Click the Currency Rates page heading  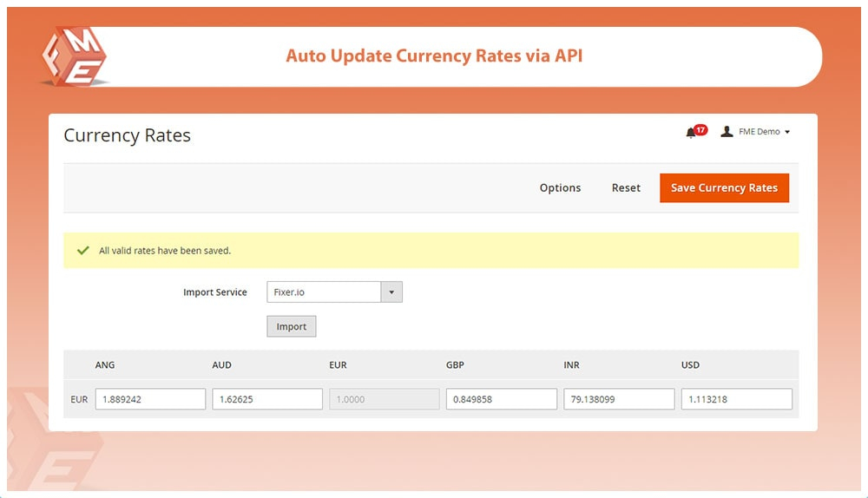tap(128, 135)
